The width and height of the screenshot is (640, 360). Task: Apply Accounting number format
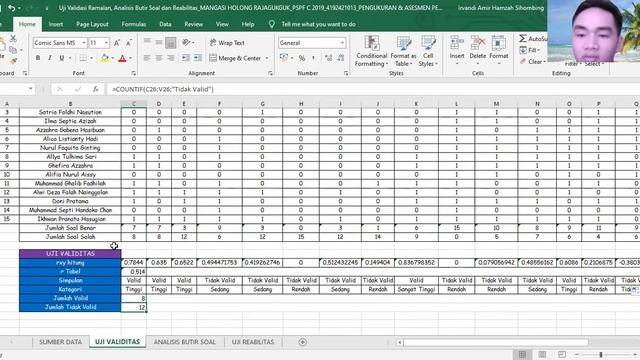pos(284,58)
